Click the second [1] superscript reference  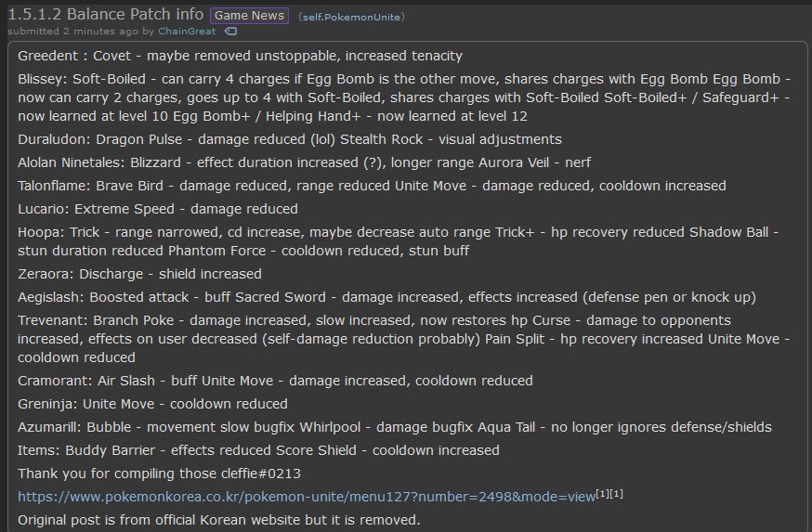(616, 494)
